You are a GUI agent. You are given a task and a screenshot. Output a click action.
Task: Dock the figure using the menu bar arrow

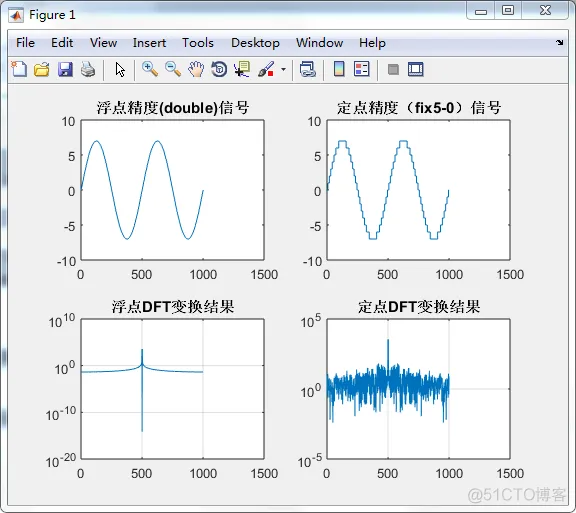(559, 43)
